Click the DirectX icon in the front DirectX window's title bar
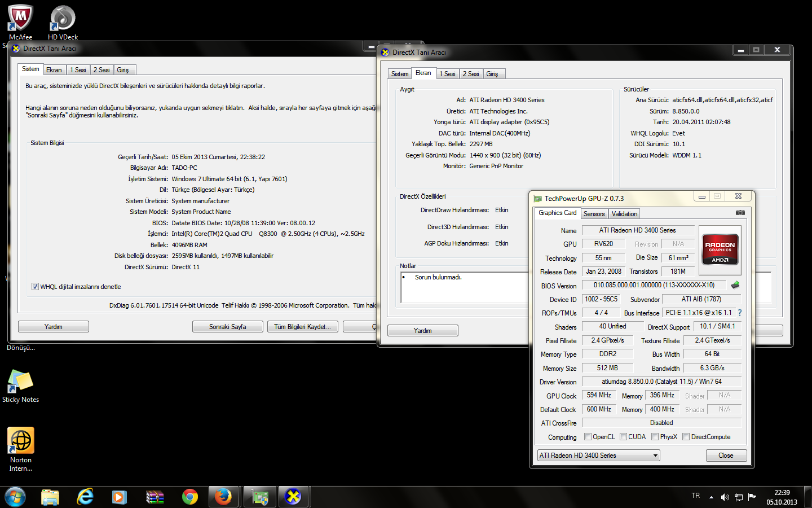This screenshot has height=508, width=812. coord(385,52)
